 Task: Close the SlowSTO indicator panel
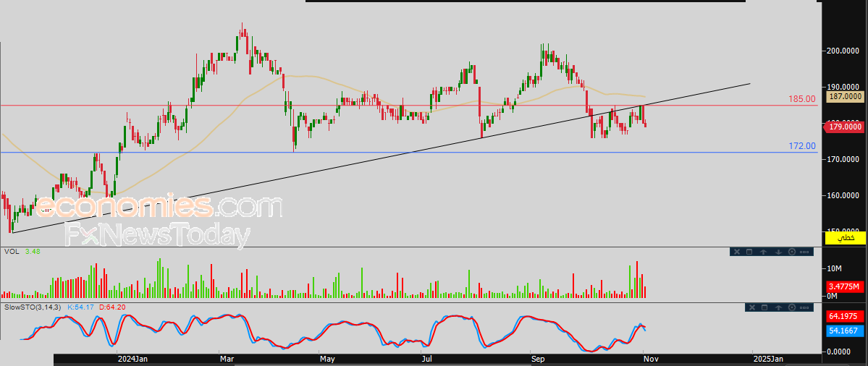click(x=751, y=307)
